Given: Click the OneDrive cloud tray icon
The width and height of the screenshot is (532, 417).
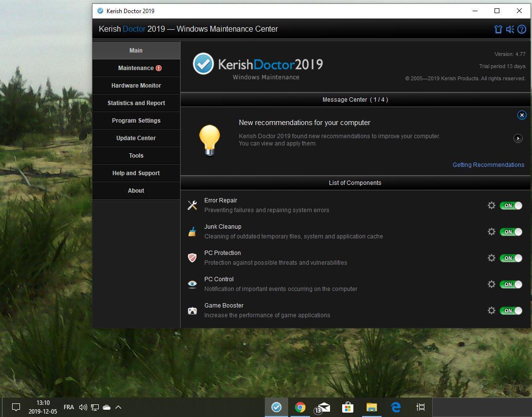Looking at the screenshot, I should (107, 407).
